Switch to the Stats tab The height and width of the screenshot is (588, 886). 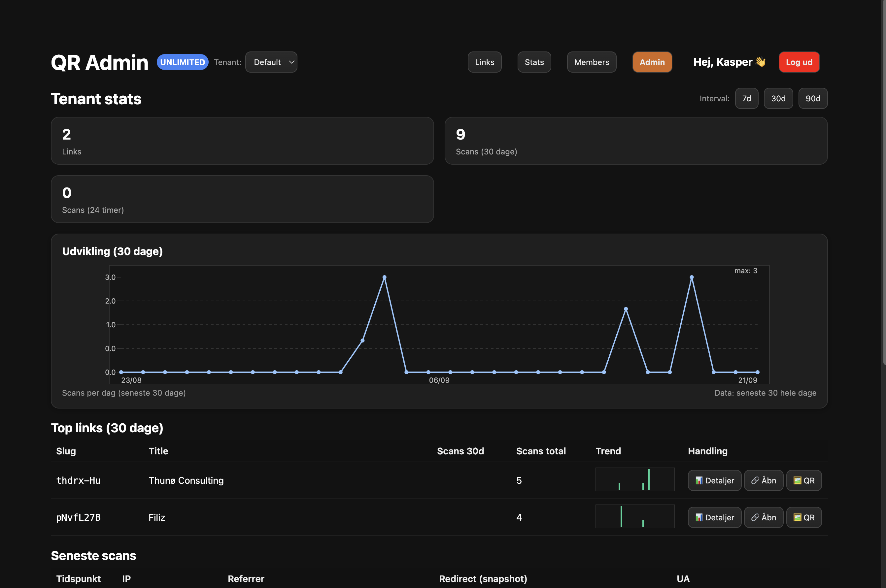pyautogui.click(x=534, y=62)
